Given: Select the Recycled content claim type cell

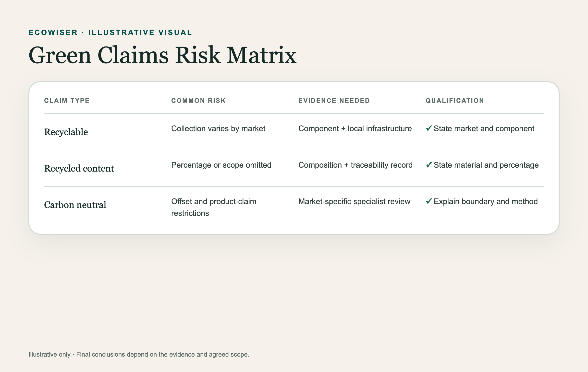Looking at the screenshot, I should coord(79,168).
